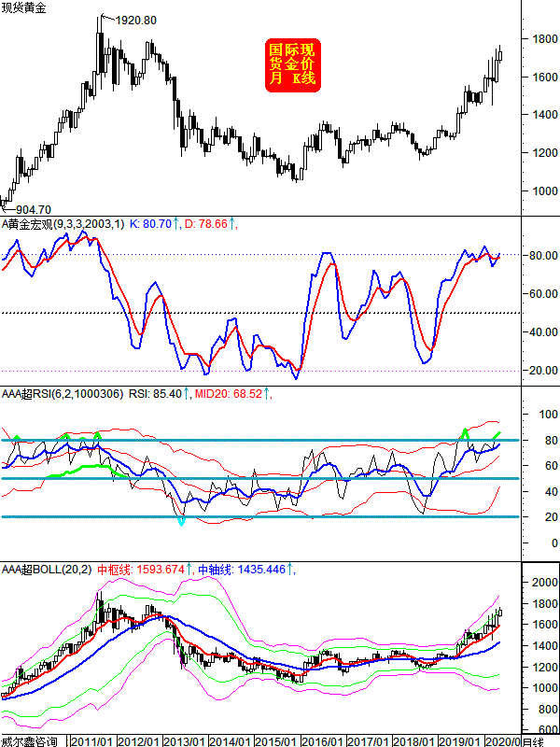This screenshot has height=747, width=560.
Task: Click the 2018/01 date on time axis
Action: (x=413, y=741)
